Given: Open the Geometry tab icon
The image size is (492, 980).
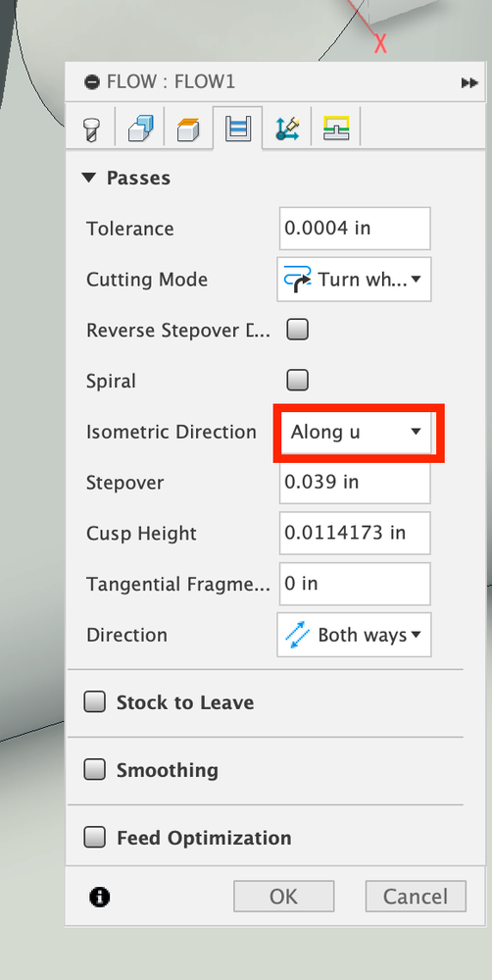Looking at the screenshot, I should coord(139,129).
